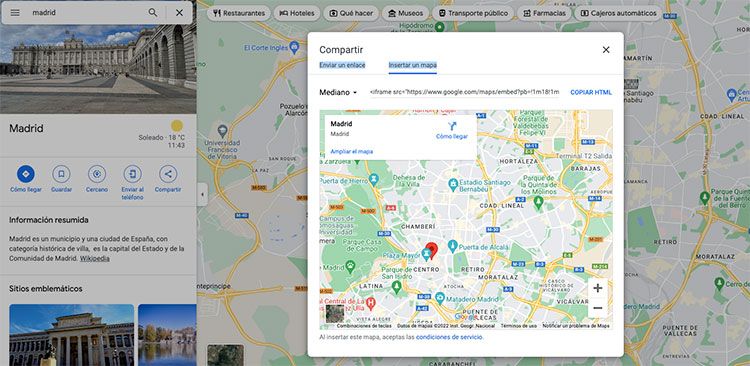
Task: Click Puerta de Alcalá marker icon
Action: click(x=452, y=247)
